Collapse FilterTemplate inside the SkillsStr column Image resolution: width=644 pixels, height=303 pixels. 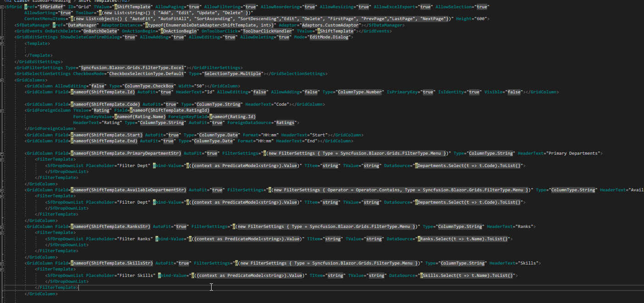tap(3, 269)
